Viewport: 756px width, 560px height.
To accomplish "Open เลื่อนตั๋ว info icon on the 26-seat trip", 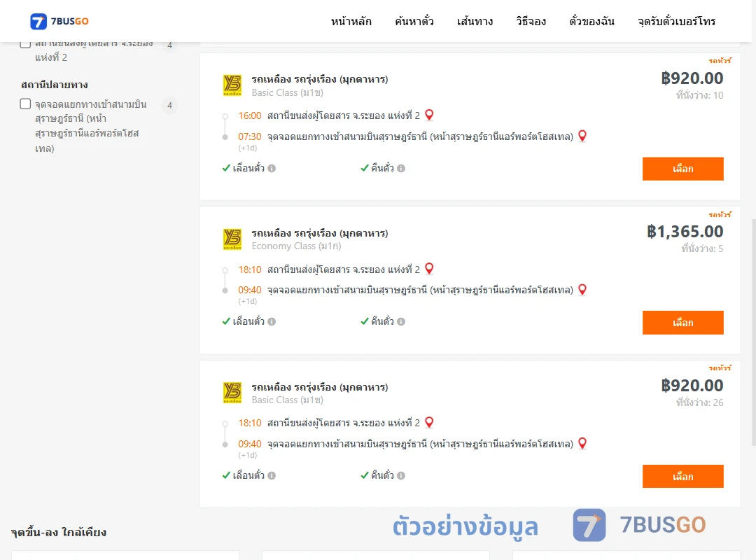I will (272, 475).
